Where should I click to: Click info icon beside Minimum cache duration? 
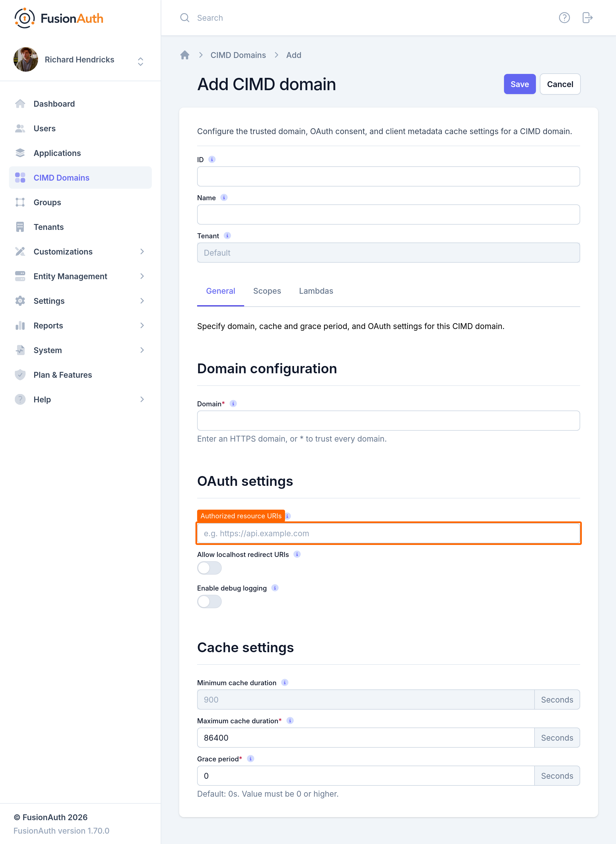coord(284,682)
